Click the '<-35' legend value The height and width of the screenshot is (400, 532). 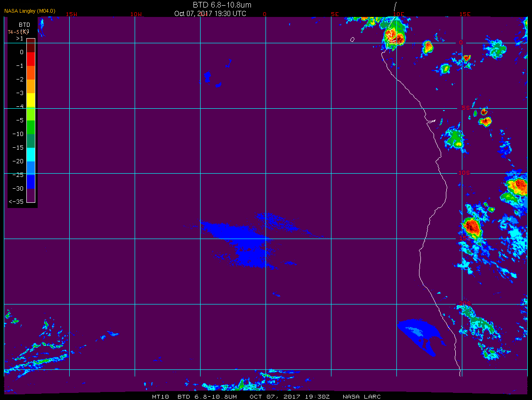point(16,202)
